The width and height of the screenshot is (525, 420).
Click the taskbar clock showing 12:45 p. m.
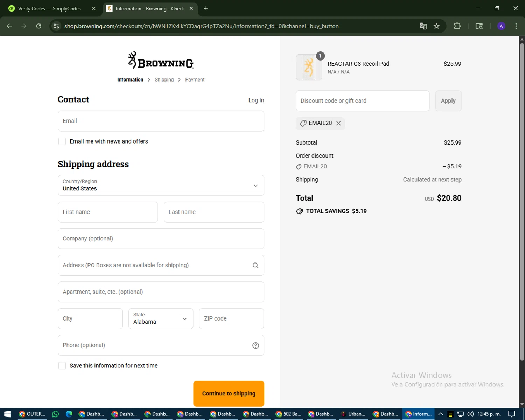point(489,414)
